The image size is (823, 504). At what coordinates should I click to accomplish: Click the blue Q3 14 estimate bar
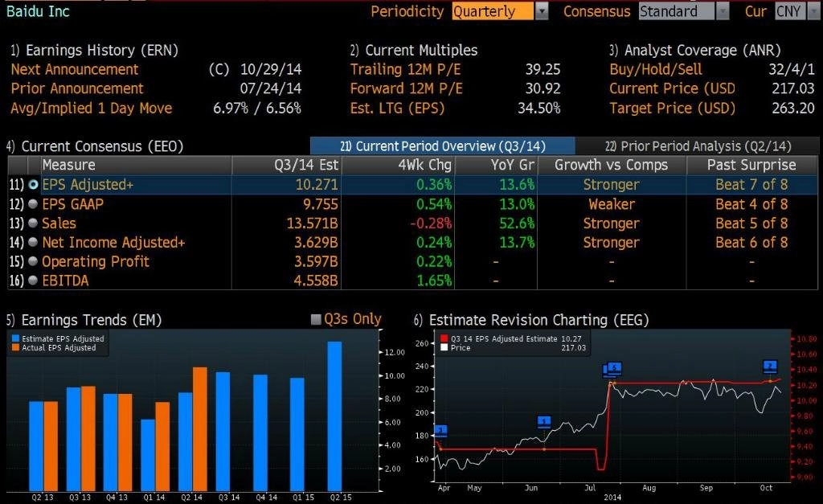223,432
